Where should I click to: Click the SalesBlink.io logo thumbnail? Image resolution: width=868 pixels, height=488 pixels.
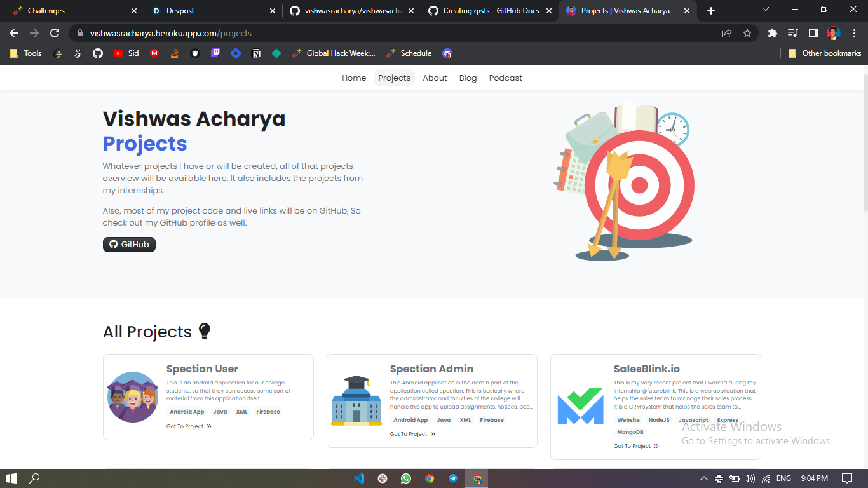(x=580, y=407)
